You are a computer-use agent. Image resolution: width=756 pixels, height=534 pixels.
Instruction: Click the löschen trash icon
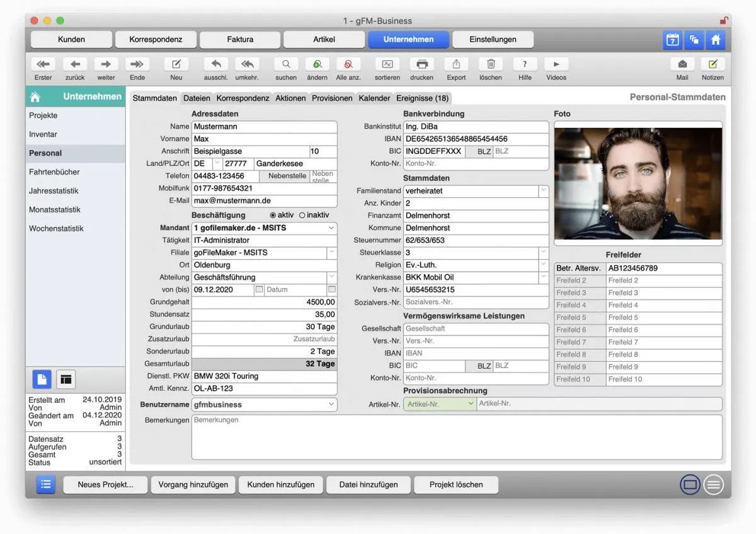click(491, 64)
